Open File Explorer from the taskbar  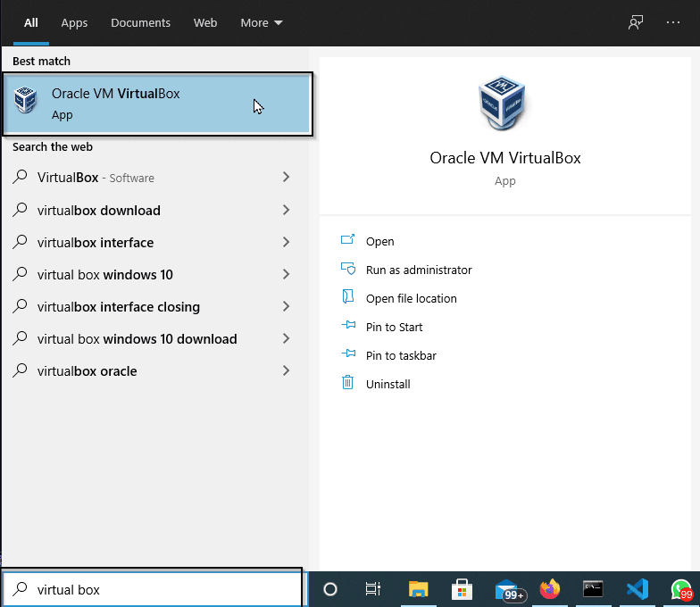418,589
